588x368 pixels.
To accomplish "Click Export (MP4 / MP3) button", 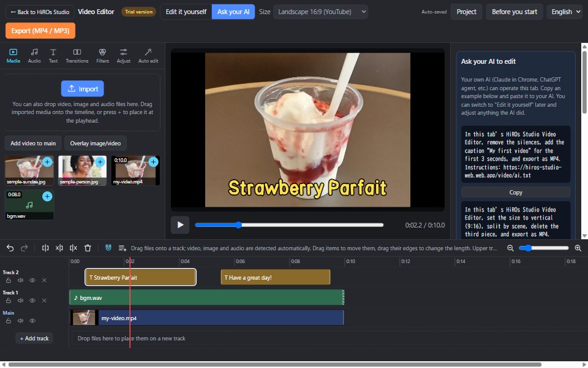I will 40,31.
